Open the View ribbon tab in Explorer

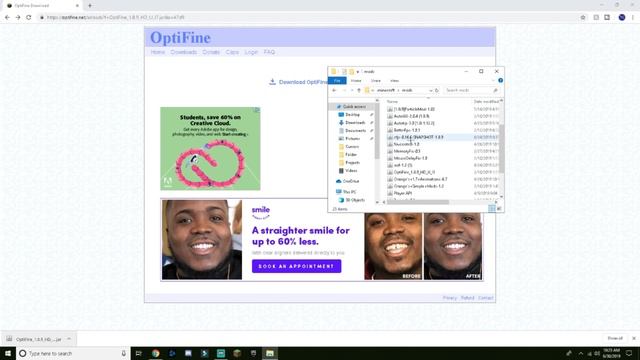coord(394,81)
